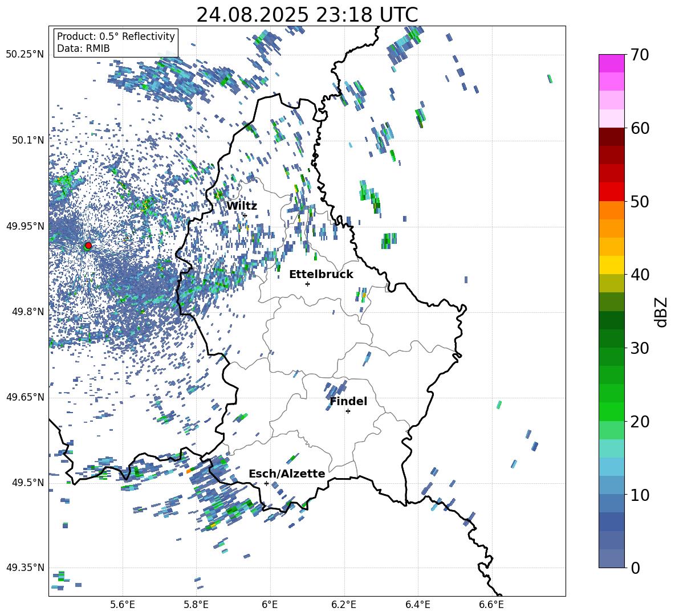This screenshot has width=675, height=616.
Task: Click the 5.8°E longitude label
Action: (196, 605)
